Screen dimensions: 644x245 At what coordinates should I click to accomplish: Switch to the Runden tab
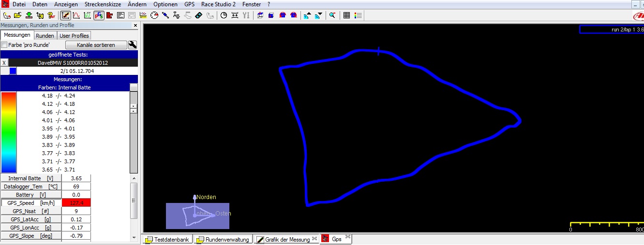(45, 36)
